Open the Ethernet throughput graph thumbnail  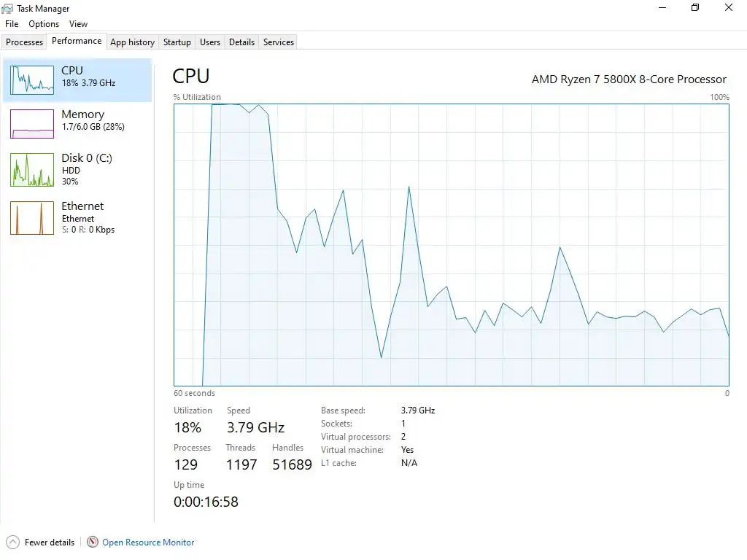click(x=32, y=218)
